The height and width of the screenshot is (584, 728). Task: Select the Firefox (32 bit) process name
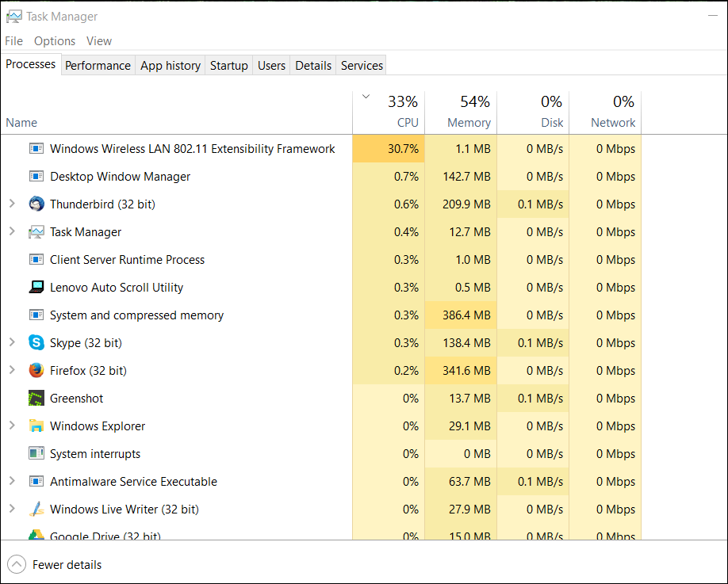88,371
